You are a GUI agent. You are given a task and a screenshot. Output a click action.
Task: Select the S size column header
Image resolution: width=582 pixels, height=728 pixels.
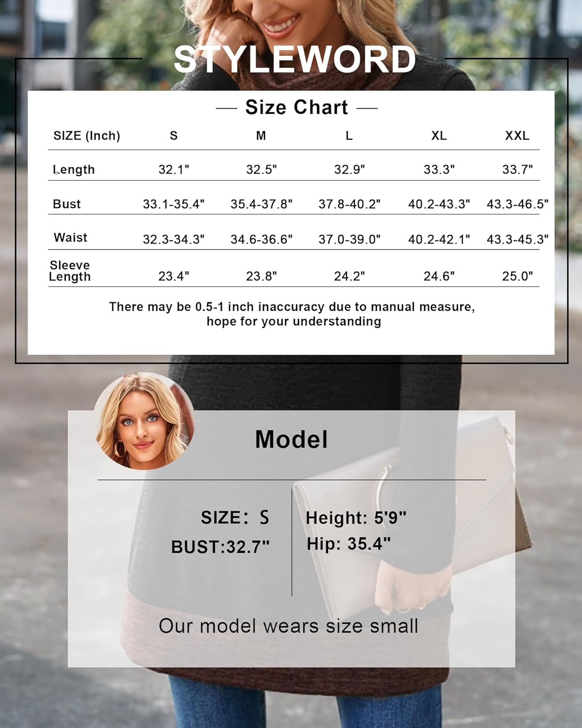(x=174, y=136)
